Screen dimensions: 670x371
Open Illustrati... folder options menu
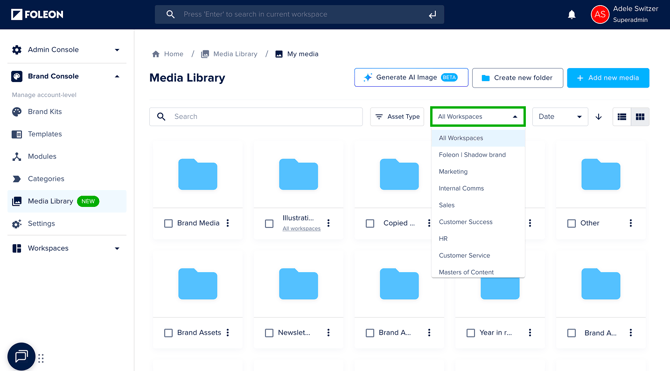click(328, 223)
